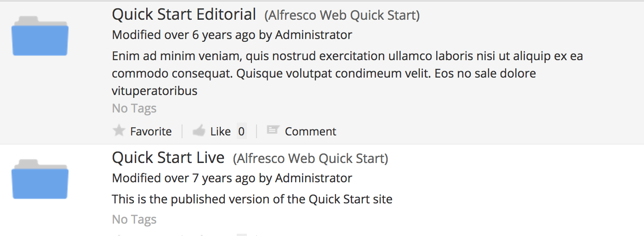The width and height of the screenshot is (644, 236).
Task: Click the published version description text
Action: coord(252,199)
